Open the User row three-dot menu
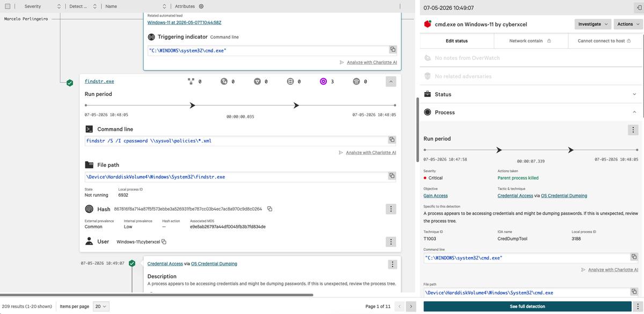This screenshot has height=314, width=644. coord(391,242)
